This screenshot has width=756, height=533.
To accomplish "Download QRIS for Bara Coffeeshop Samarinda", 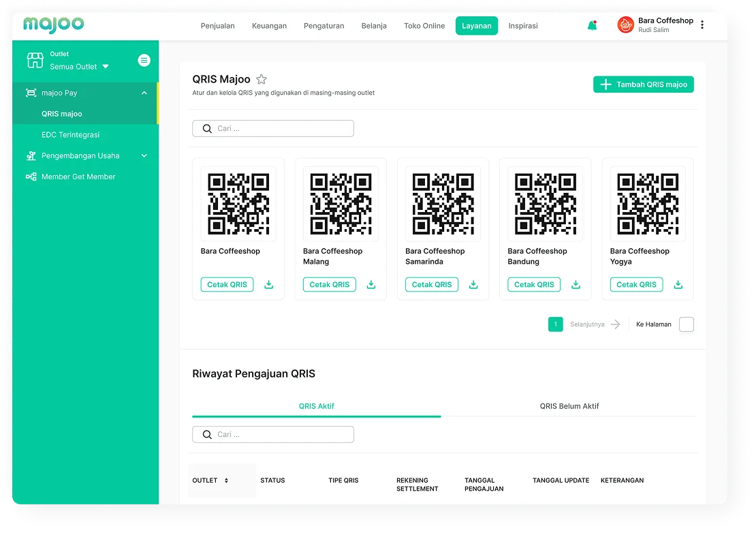I will tap(473, 285).
